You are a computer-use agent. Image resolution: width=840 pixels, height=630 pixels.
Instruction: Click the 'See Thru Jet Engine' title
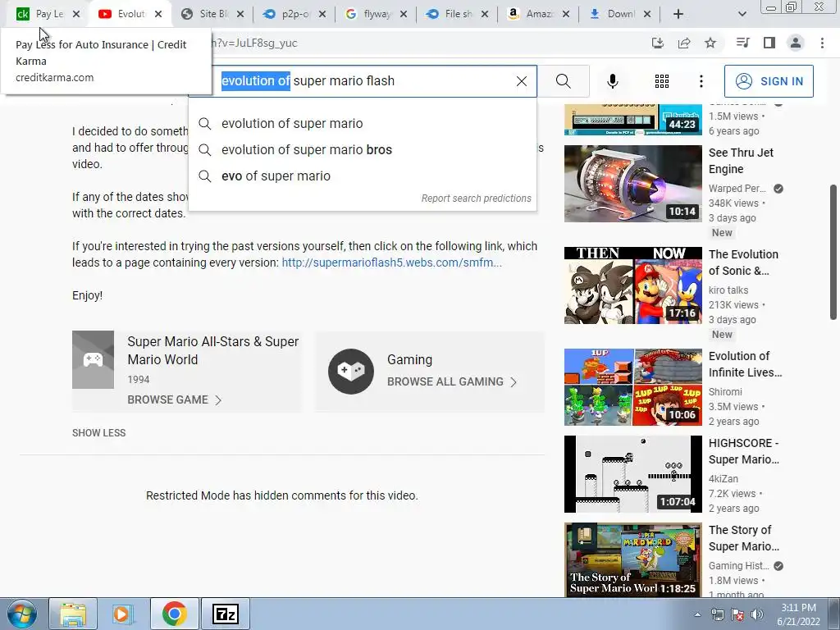coord(741,161)
